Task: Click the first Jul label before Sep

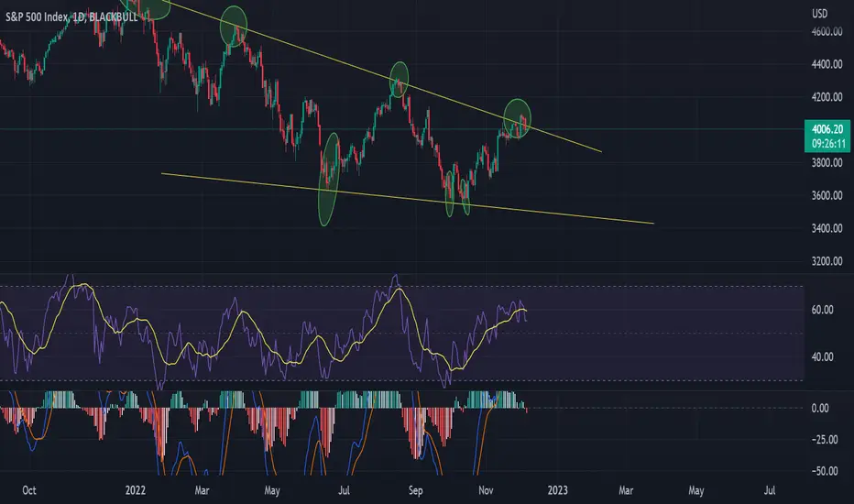Action: click(x=344, y=490)
